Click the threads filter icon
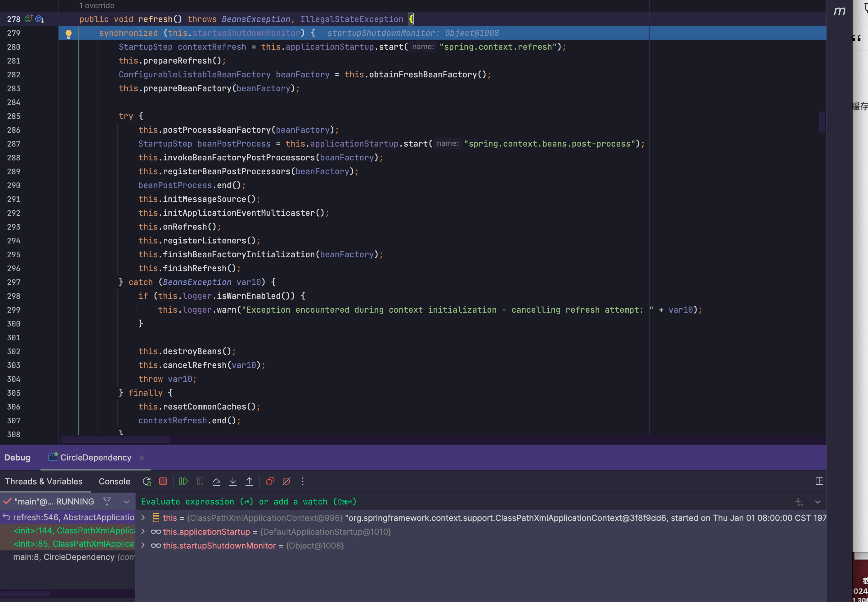868x602 pixels. 107,501
